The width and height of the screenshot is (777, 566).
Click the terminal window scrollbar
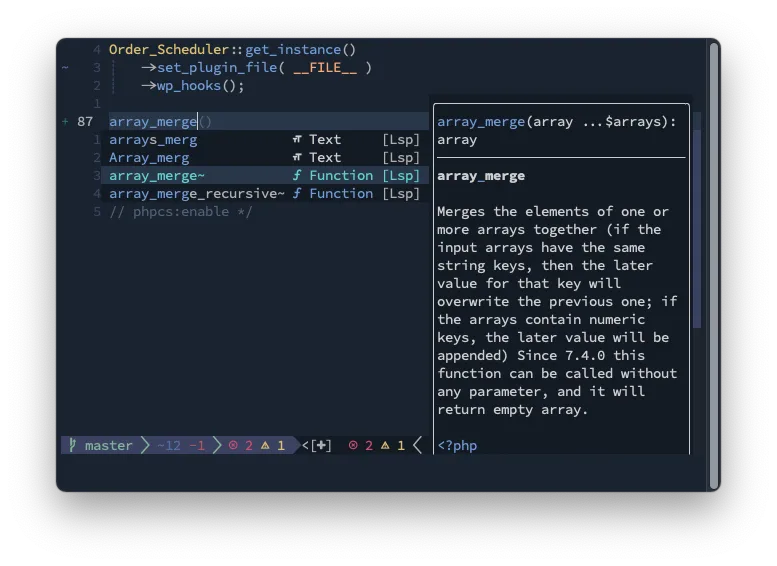pos(714,266)
